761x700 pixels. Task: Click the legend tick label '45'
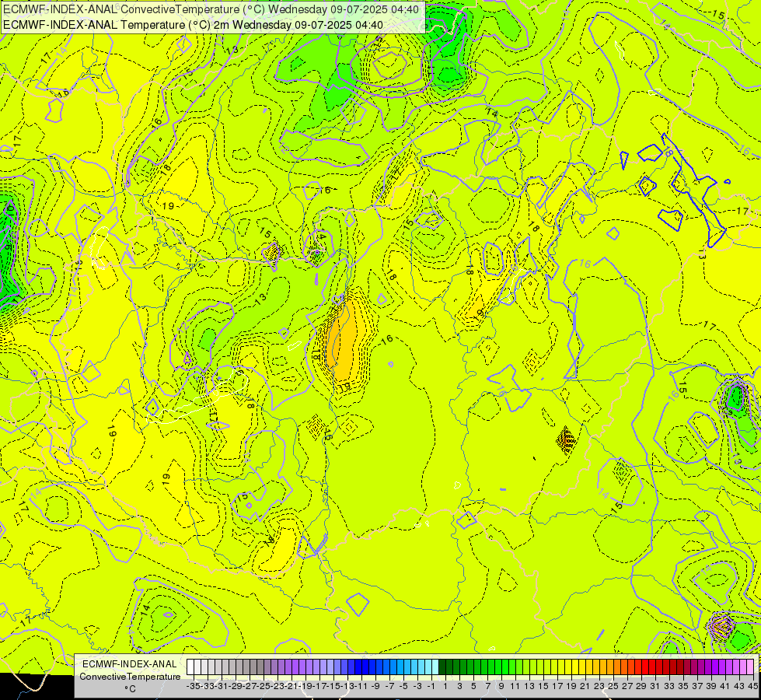click(752, 687)
